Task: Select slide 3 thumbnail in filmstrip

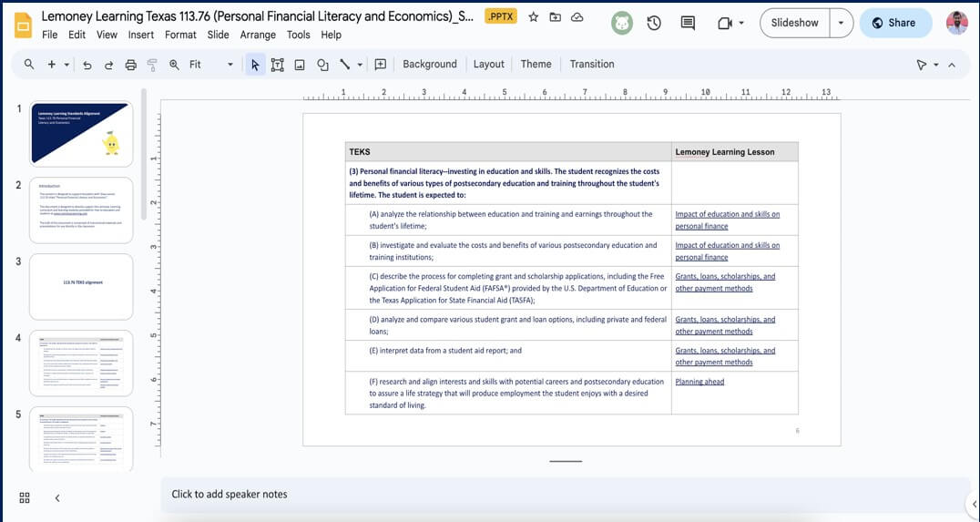Action: tap(81, 286)
